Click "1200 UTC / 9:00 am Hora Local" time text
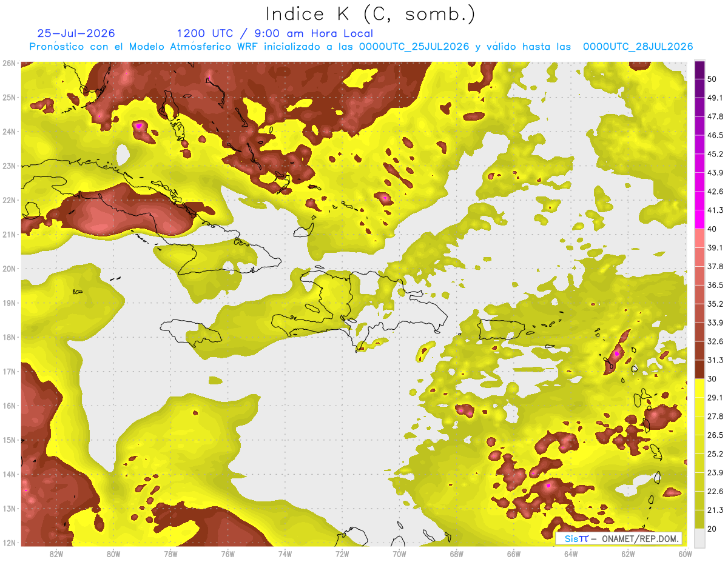The image size is (728, 562). click(x=275, y=34)
